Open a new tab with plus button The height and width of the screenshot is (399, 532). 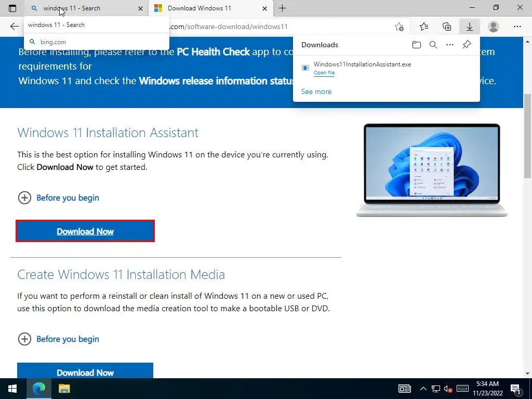pyautogui.click(x=282, y=8)
